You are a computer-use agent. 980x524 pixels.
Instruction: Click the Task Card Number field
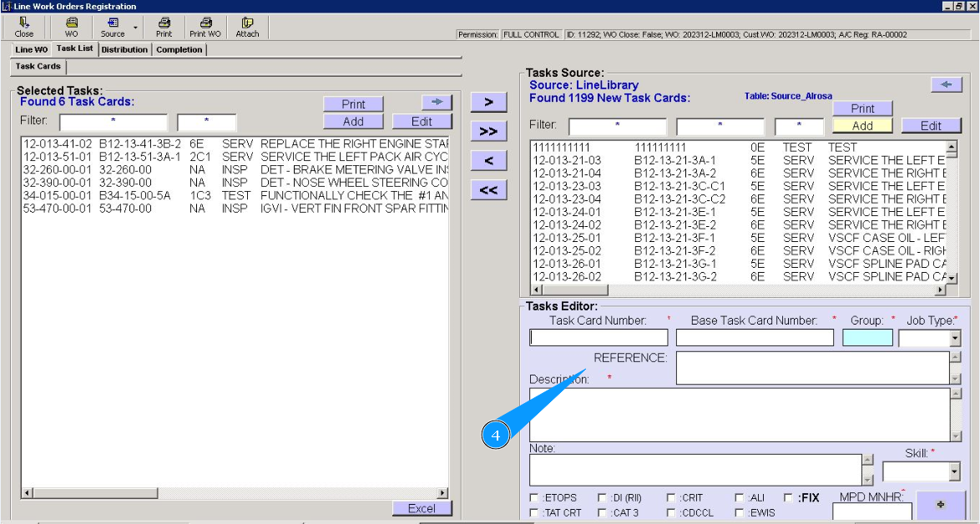pyautogui.click(x=599, y=338)
